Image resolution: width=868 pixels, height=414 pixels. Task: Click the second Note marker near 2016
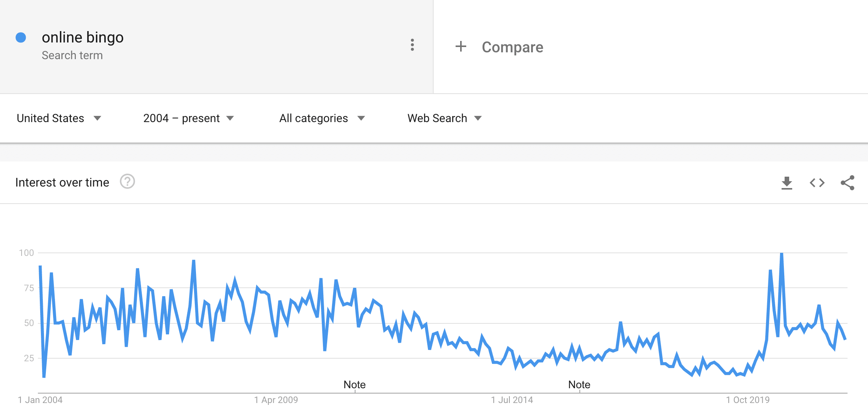tap(579, 384)
